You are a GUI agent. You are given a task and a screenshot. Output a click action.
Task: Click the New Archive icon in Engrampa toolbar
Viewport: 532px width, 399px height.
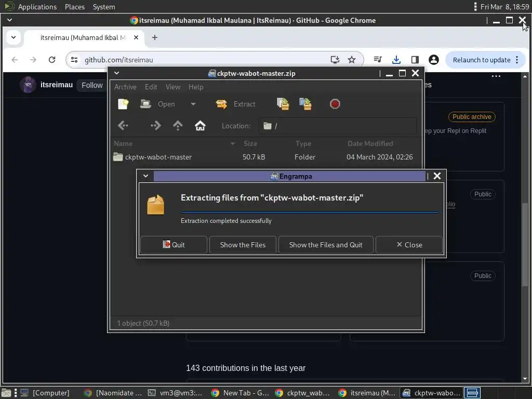point(123,104)
